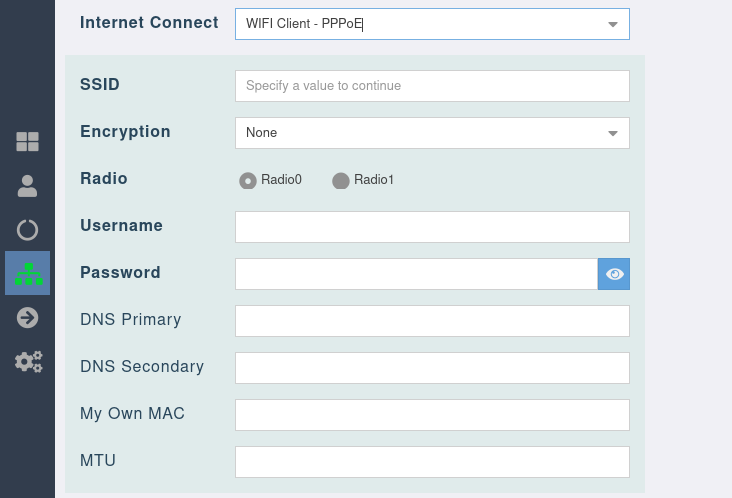The width and height of the screenshot is (732, 498).
Task: Toggle password visibility with eye icon
Action: 614,274
